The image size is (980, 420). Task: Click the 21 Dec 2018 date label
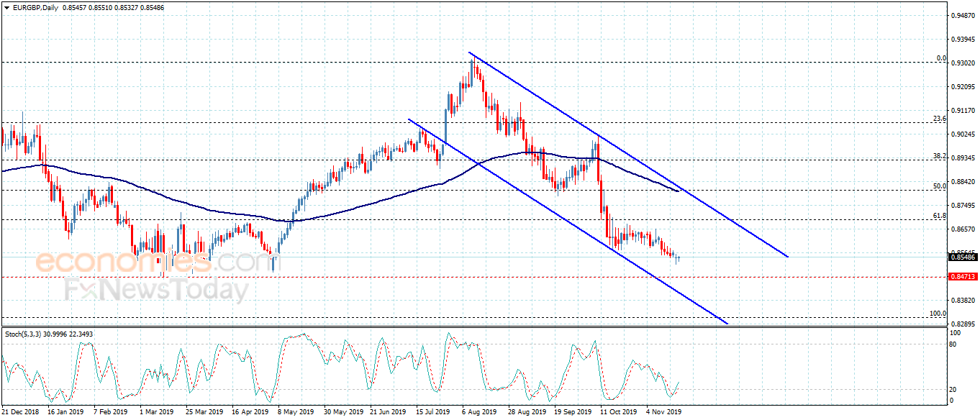(x=19, y=413)
